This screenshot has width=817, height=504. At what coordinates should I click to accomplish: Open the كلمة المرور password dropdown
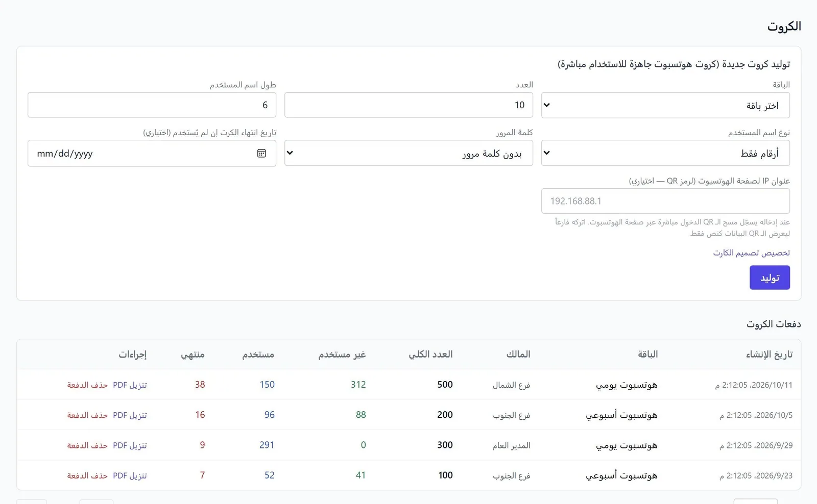408,153
